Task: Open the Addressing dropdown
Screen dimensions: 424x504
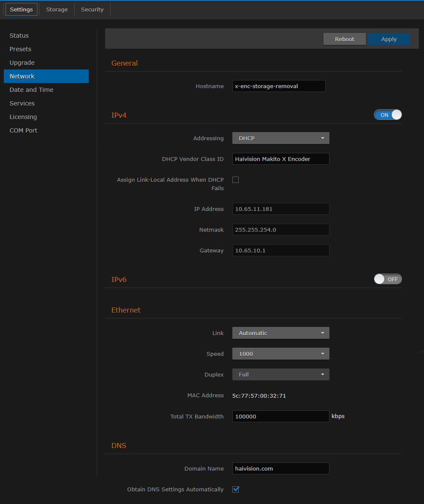Action: (281, 138)
